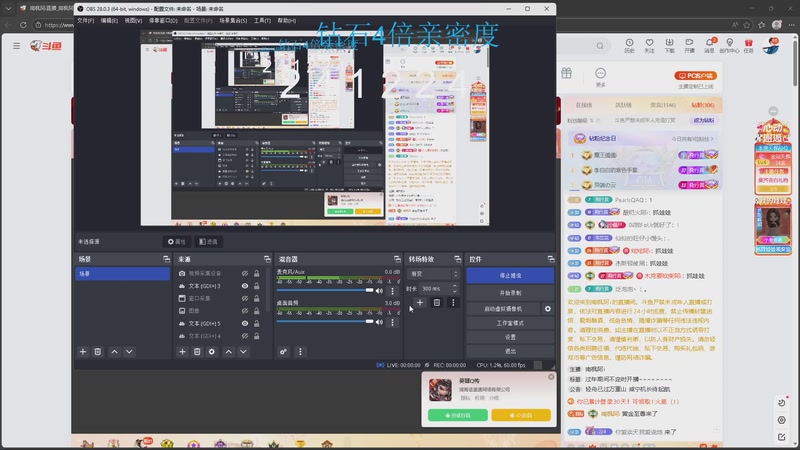Pop out the 控件 dock panel
Screen dimensions: 800x450
tap(551, 259)
